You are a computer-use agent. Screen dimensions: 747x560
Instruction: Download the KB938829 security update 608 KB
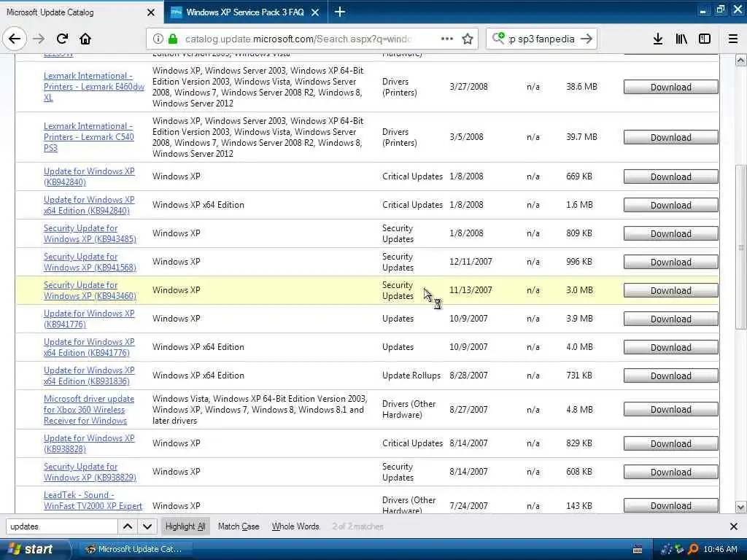coord(671,472)
